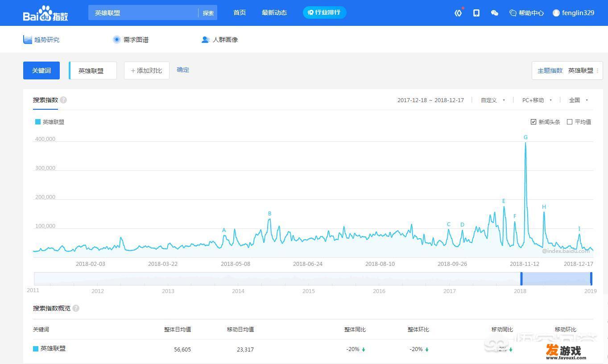The width and height of the screenshot is (608, 364).
Task: Open the 首页 nav item
Action: click(240, 12)
